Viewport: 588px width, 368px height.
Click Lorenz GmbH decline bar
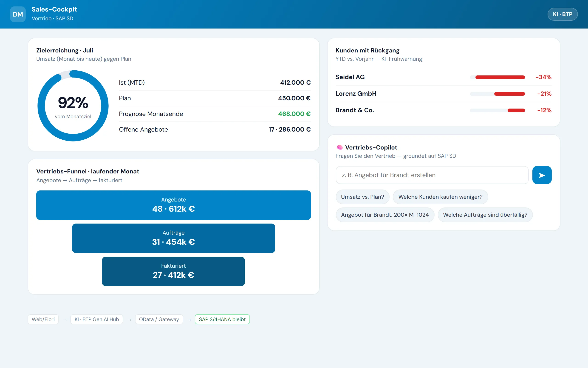pos(497,94)
